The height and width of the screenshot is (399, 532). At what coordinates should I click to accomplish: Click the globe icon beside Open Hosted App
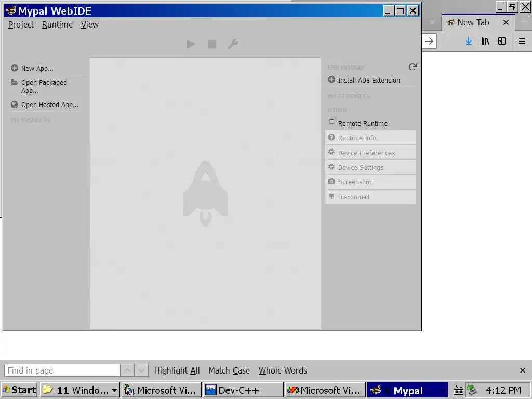14,104
